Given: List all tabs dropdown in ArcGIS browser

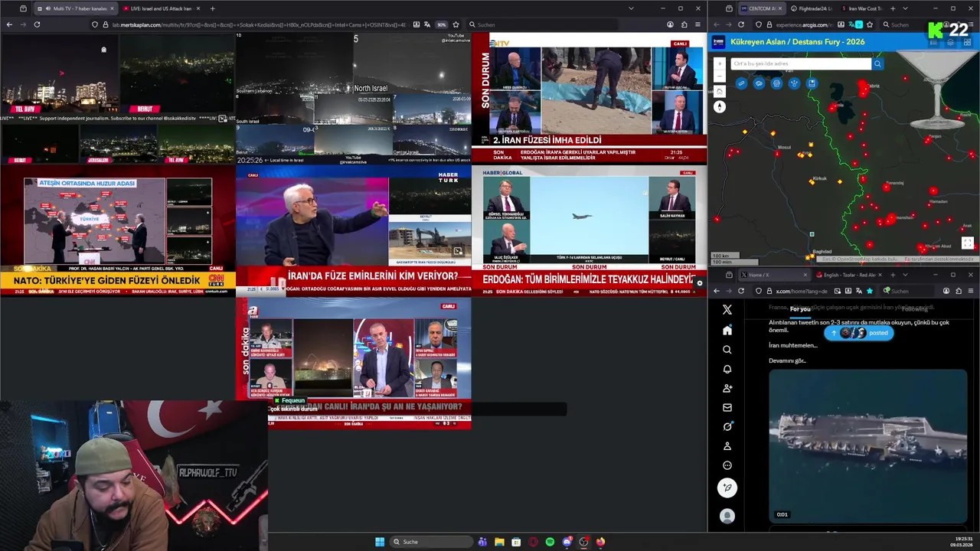Looking at the screenshot, I should pos(905,8).
